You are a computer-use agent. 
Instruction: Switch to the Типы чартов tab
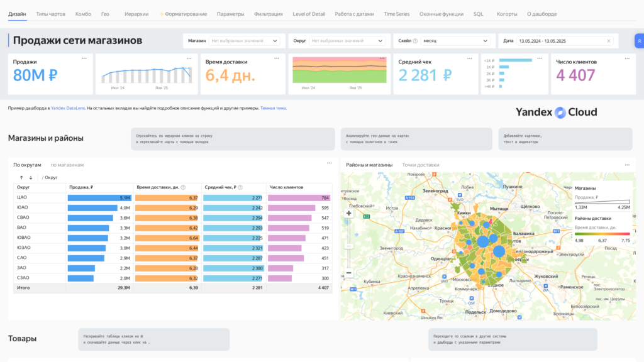(x=50, y=14)
